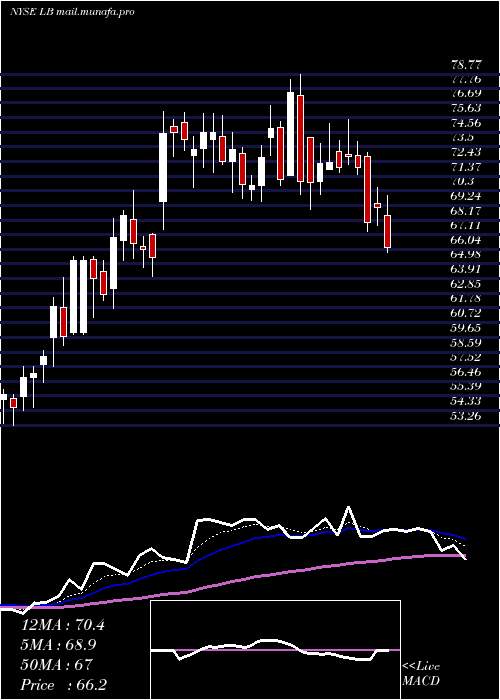The height and width of the screenshot is (700, 500).
Task: Click the 53.26 price axis label
Action: 466,416
